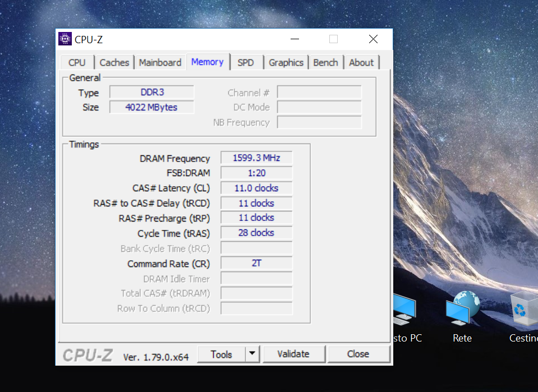Click the DDR3 memory type field
Viewport: 538px width, 392px height.
coord(152,93)
